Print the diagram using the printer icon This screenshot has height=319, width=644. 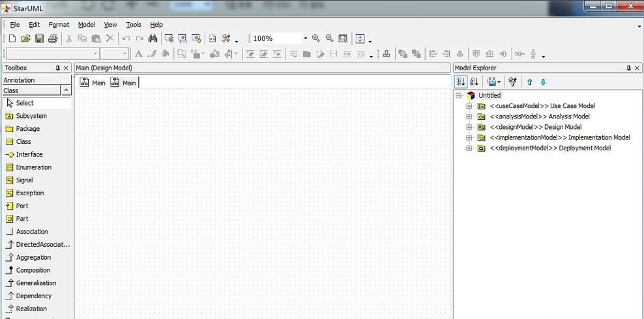point(53,38)
